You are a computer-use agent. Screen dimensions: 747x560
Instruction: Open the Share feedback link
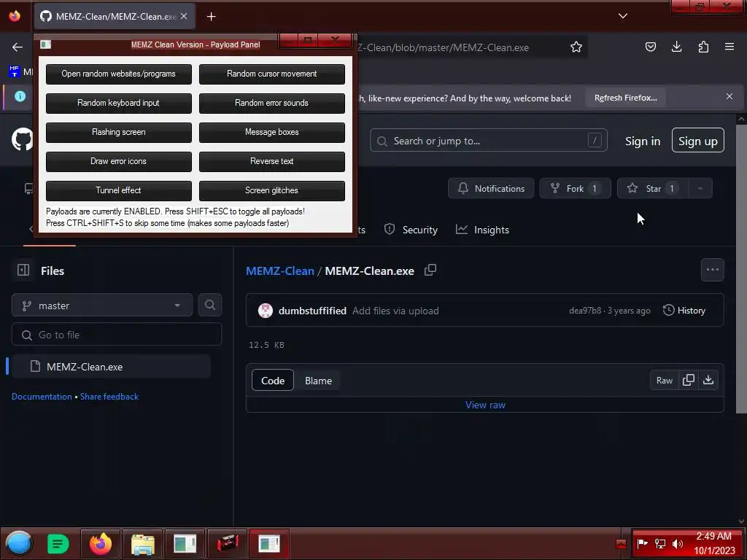(x=109, y=396)
